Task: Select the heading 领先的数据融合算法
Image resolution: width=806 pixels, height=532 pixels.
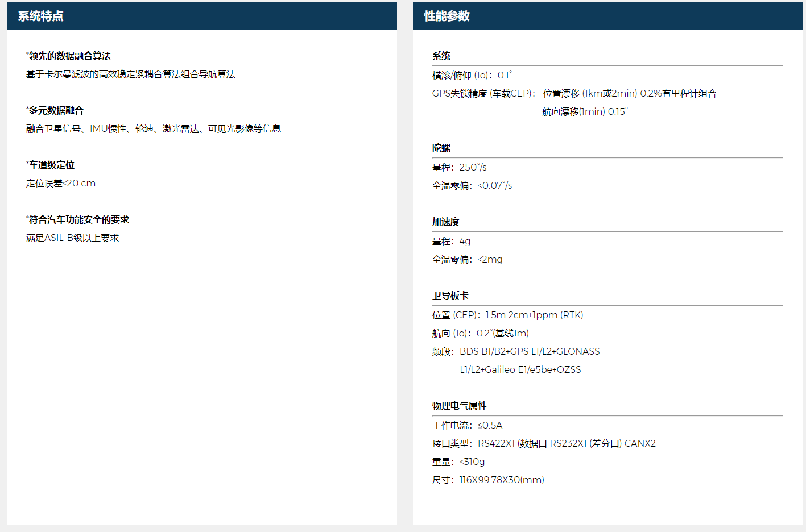Action: (69, 56)
